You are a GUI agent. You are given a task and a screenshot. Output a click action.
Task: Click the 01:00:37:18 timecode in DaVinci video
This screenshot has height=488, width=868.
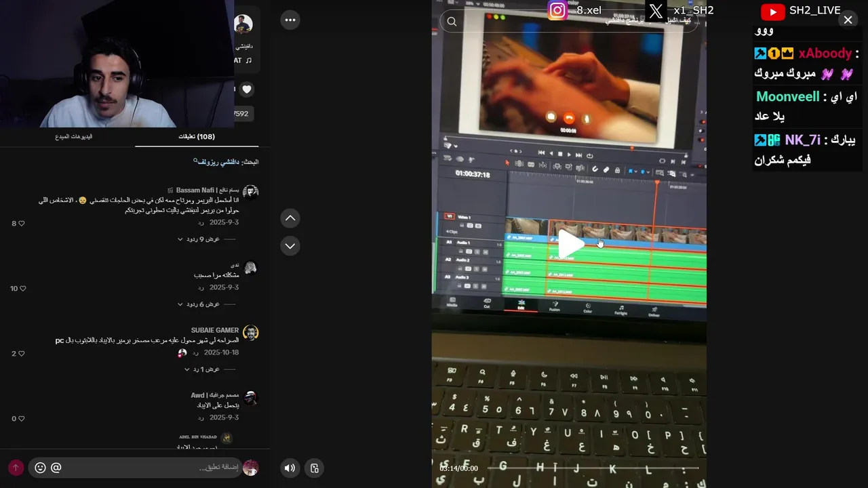[473, 175]
